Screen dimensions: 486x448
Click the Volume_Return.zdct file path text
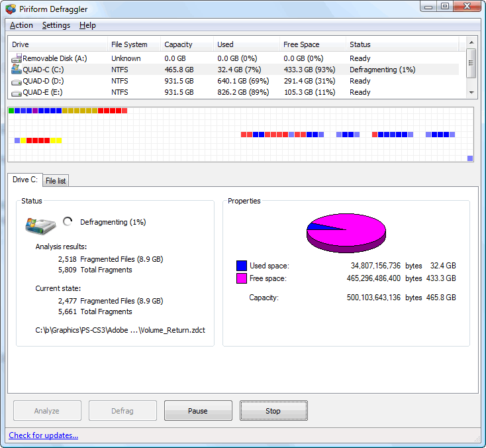tap(121, 330)
